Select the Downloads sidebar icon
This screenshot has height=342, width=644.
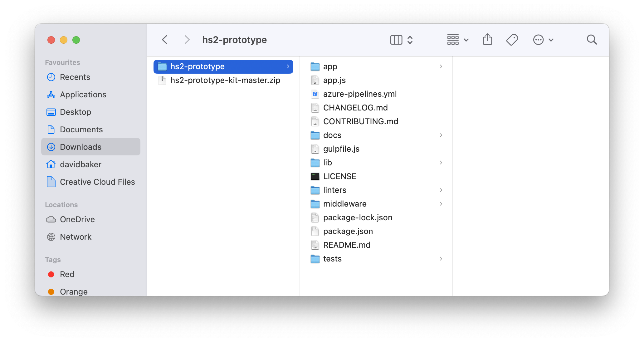[x=51, y=147]
